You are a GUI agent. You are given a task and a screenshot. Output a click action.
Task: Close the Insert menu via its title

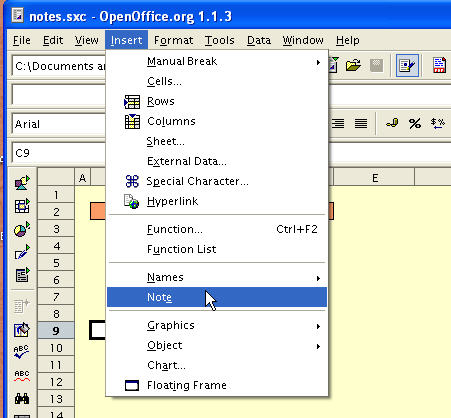click(x=126, y=40)
